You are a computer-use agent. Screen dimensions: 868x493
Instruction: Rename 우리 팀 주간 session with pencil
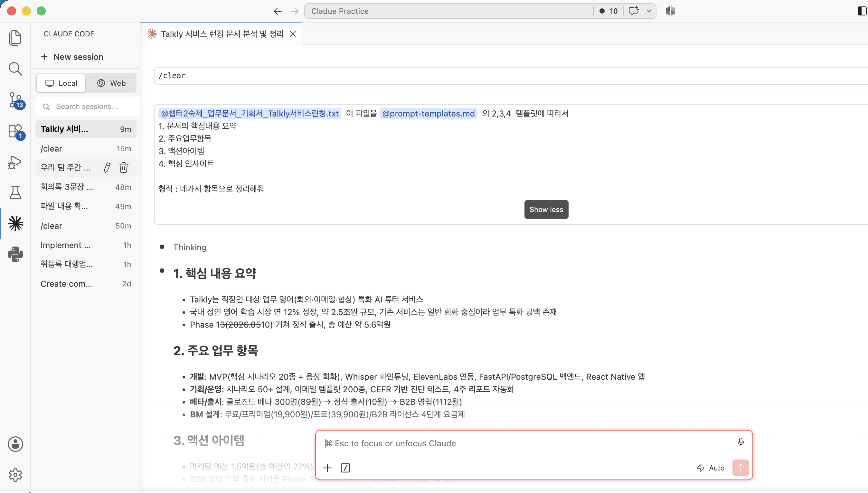pos(107,168)
